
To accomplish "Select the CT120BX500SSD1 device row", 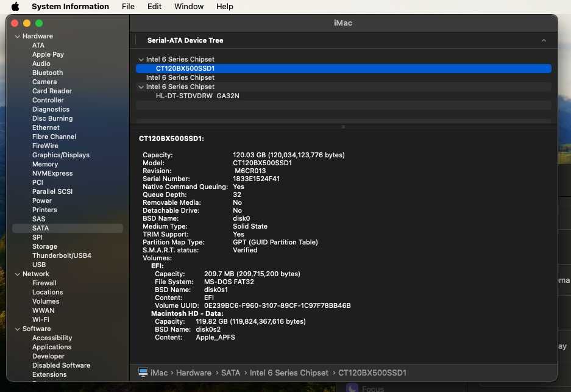I will coord(344,68).
